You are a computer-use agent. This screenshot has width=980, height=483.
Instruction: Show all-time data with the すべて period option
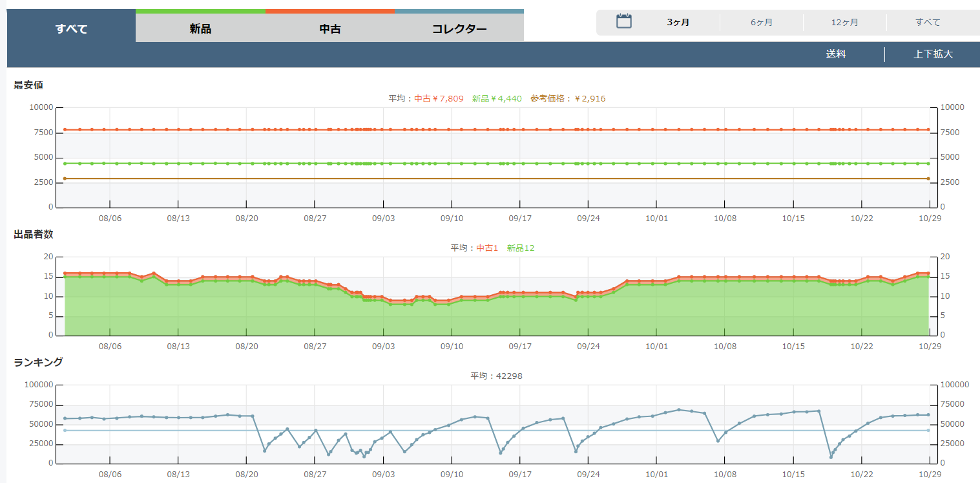click(928, 23)
